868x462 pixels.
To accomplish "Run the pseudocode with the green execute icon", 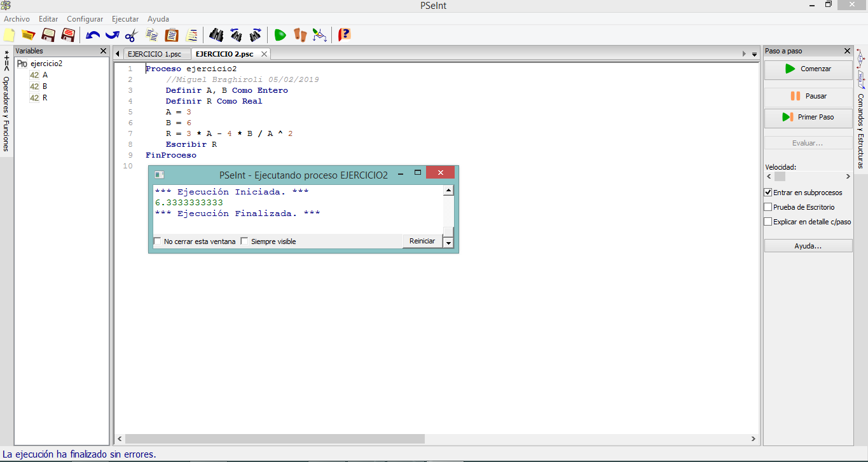I will (x=279, y=35).
